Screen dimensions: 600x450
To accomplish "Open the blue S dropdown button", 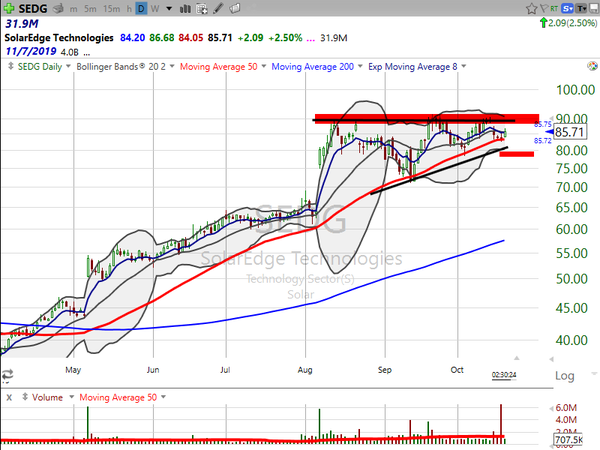I will (x=568, y=8).
